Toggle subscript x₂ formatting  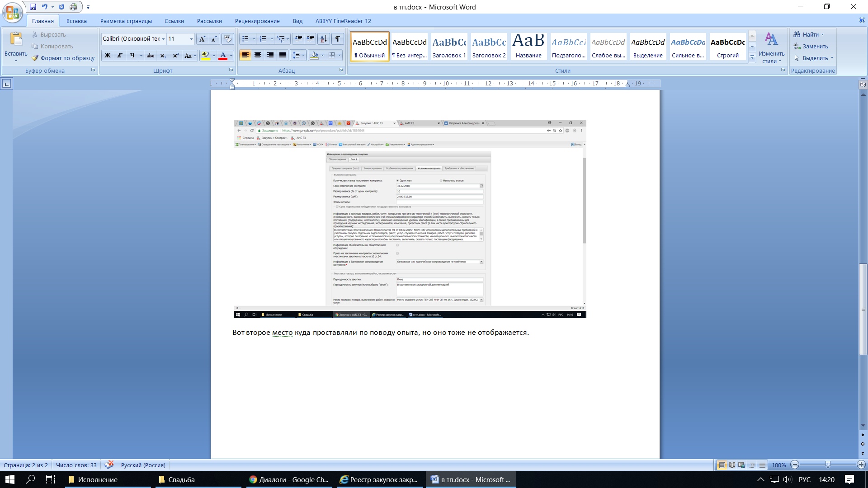163,56
